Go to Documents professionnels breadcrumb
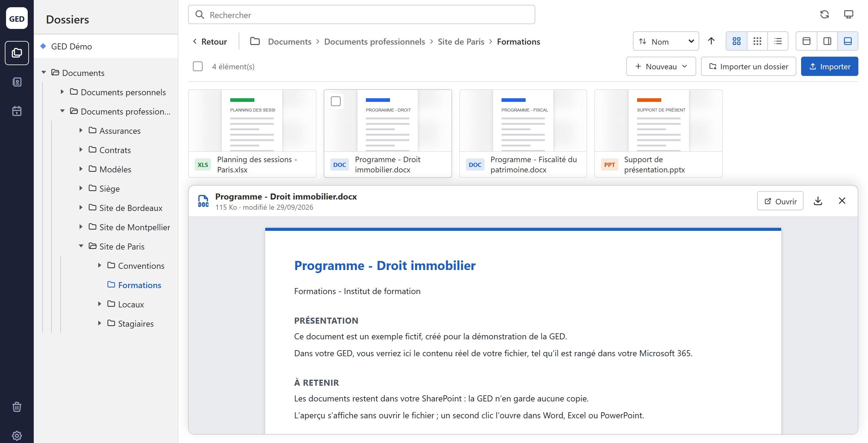This screenshot has width=868, height=443. [375, 42]
